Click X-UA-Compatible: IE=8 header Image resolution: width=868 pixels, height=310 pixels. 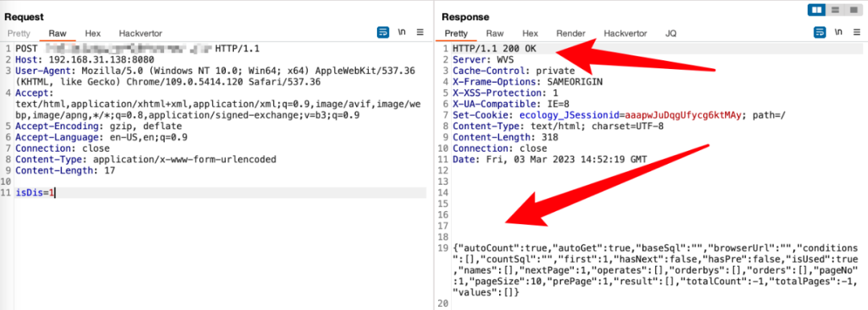pos(510,104)
